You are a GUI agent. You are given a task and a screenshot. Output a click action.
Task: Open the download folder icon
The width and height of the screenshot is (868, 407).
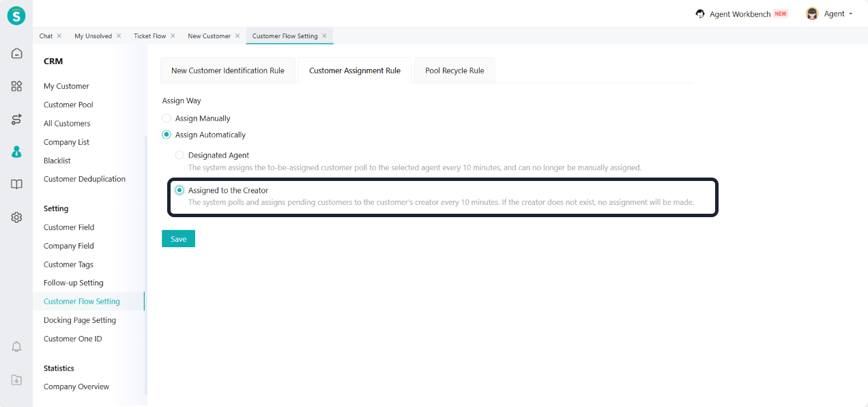coord(16,380)
